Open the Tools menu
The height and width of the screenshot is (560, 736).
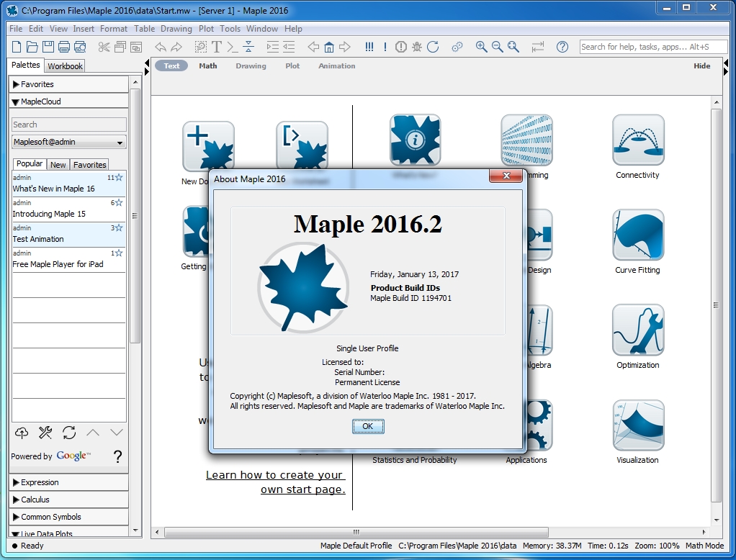coord(230,29)
